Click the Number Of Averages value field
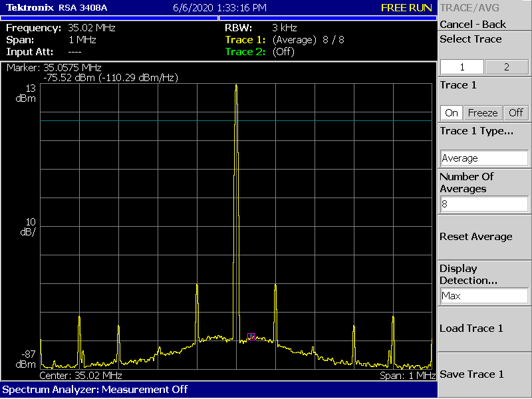The image size is (532, 399). (484, 204)
